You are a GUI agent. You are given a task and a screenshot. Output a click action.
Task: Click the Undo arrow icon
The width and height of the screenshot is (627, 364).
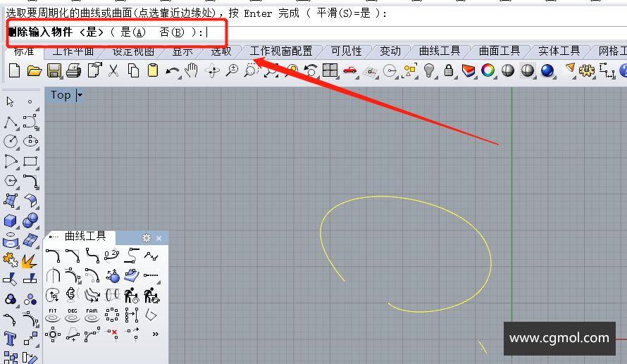[x=173, y=71]
